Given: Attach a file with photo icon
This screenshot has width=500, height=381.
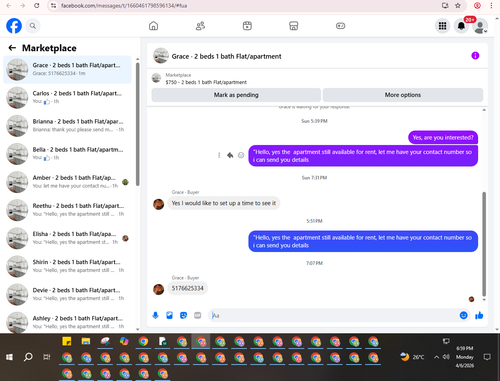Looking at the screenshot, I should [169, 315].
